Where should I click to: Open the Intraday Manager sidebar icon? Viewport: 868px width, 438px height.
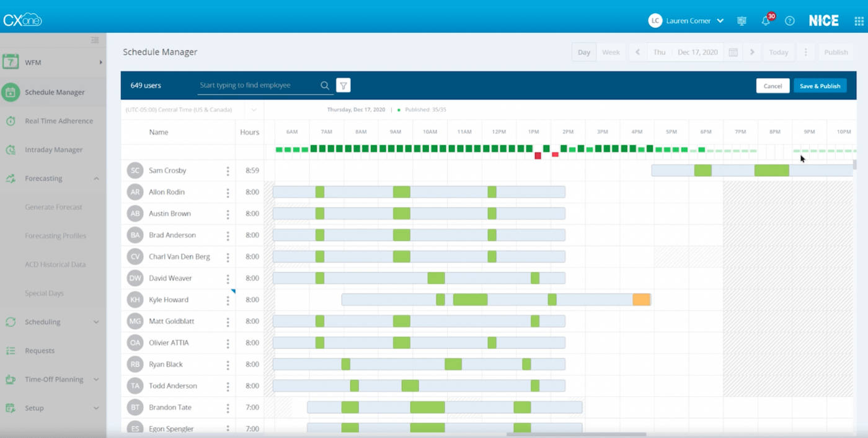click(x=12, y=150)
